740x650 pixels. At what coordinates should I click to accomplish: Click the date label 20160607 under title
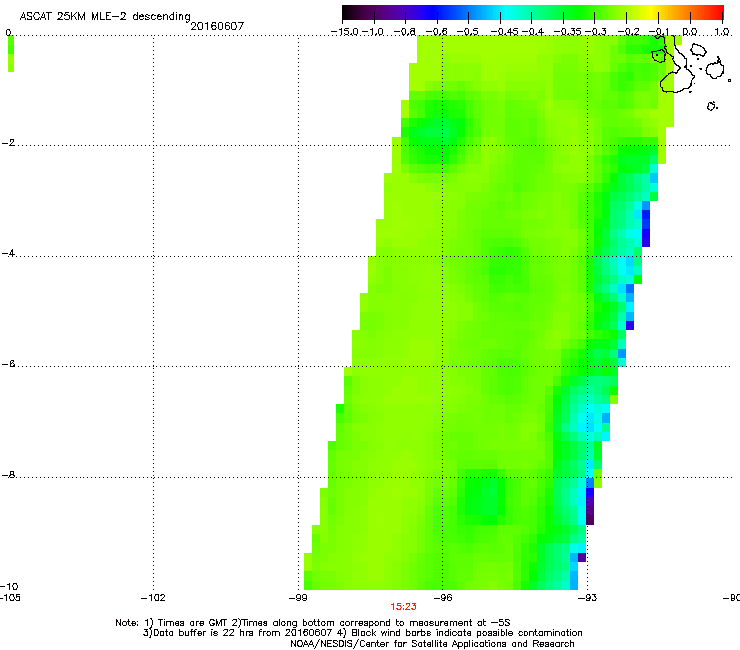[217, 26]
